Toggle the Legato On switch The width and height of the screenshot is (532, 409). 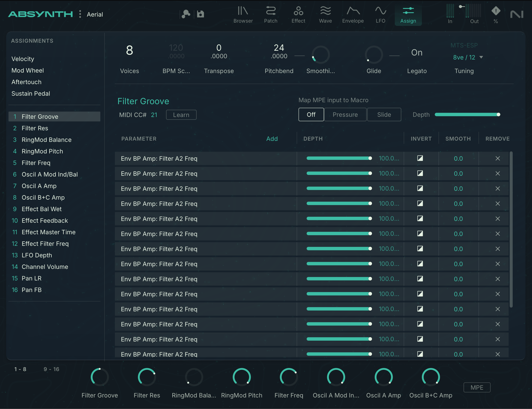417,53
